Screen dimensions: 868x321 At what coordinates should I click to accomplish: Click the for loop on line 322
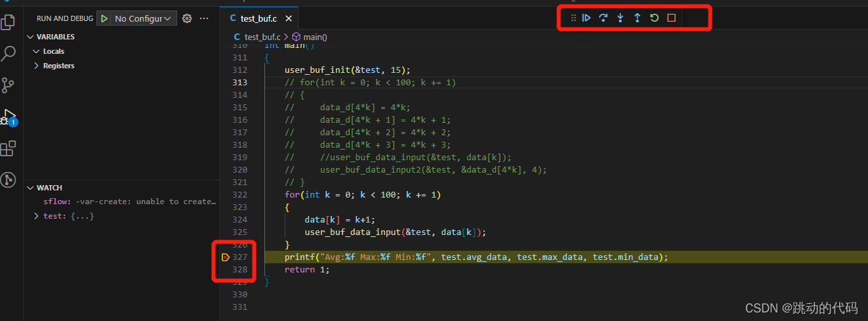(363, 195)
